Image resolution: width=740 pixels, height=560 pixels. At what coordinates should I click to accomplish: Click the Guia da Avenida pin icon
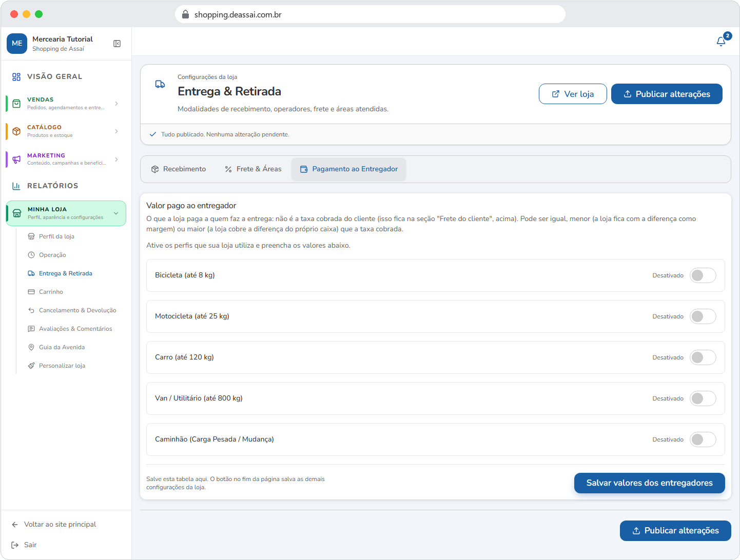[31, 347]
